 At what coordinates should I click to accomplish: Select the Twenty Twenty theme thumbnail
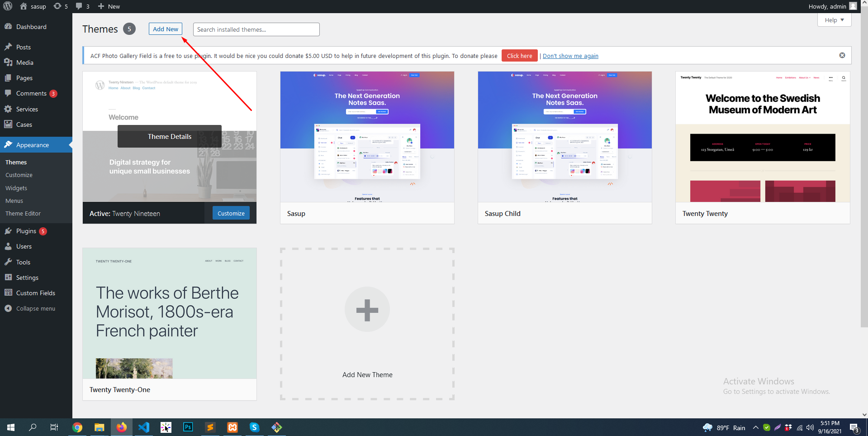coord(763,137)
